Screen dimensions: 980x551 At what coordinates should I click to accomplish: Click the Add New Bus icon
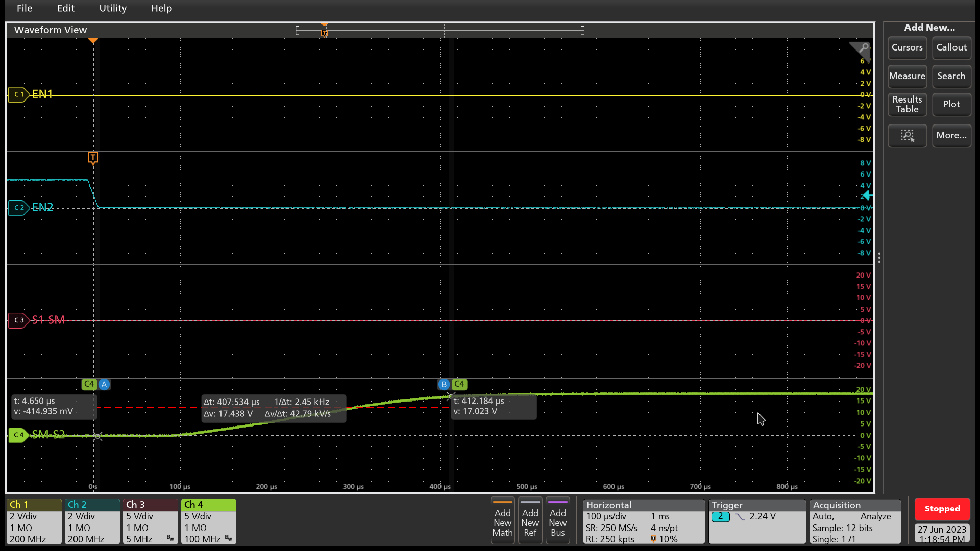(x=557, y=520)
